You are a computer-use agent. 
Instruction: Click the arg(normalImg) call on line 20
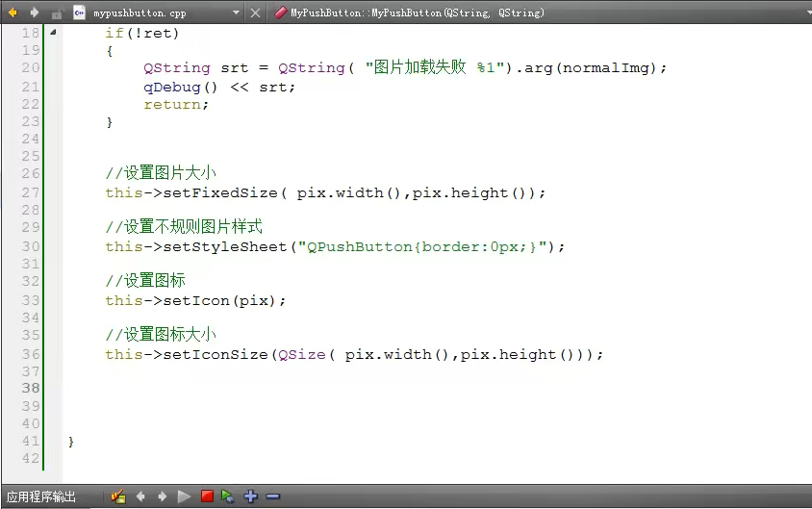tap(590, 67)
